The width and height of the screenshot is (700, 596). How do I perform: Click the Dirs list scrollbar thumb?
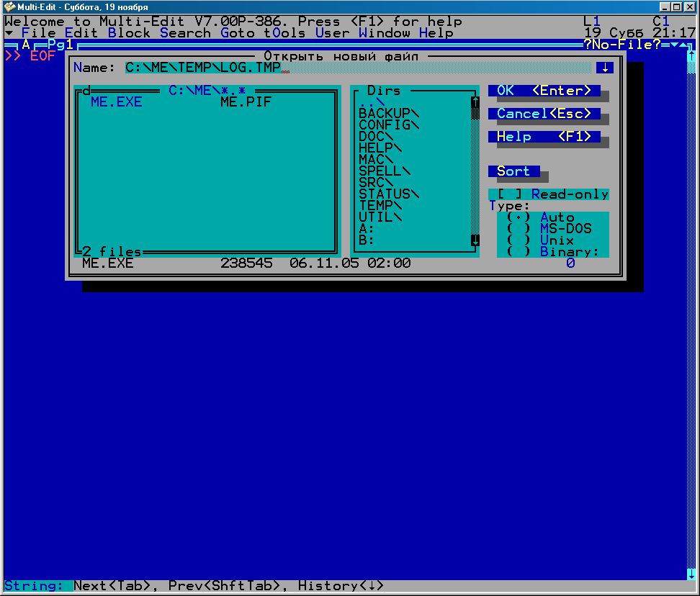pos(475,113)
